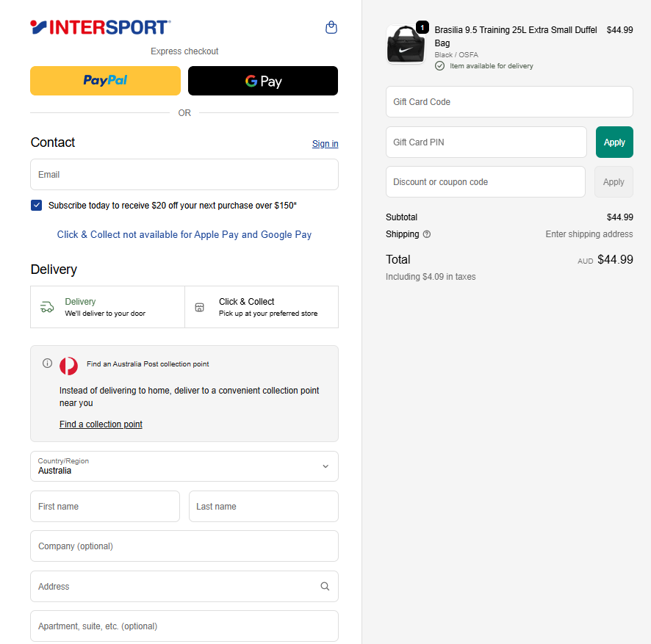
Task: Open the Find a collection point link
Action: click(x=101, y=424)
